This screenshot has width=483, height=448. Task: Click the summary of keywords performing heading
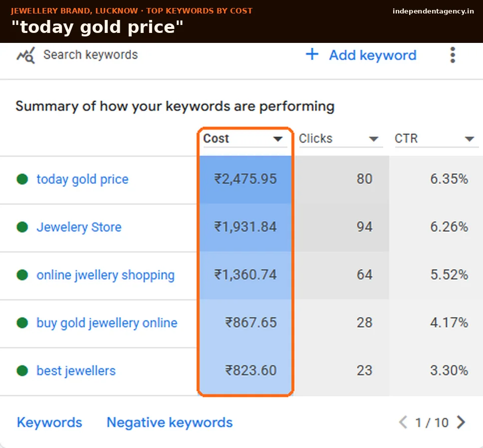(175, 107)
